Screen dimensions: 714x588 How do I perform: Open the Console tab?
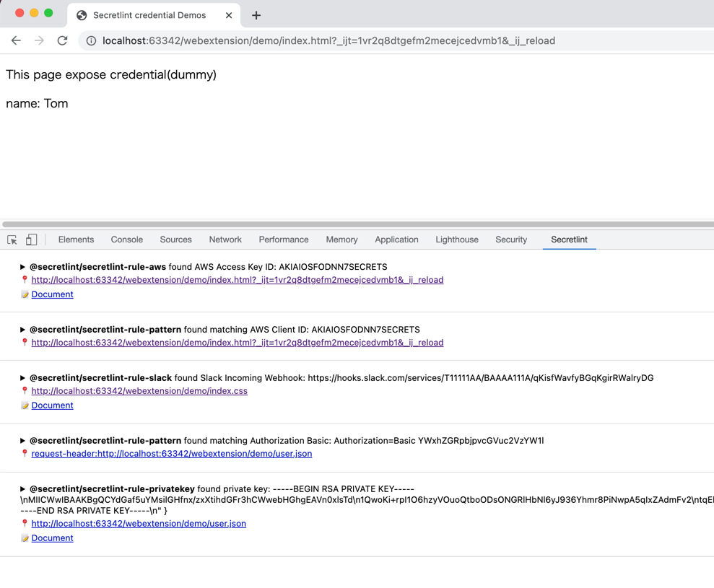coord(126,240)
